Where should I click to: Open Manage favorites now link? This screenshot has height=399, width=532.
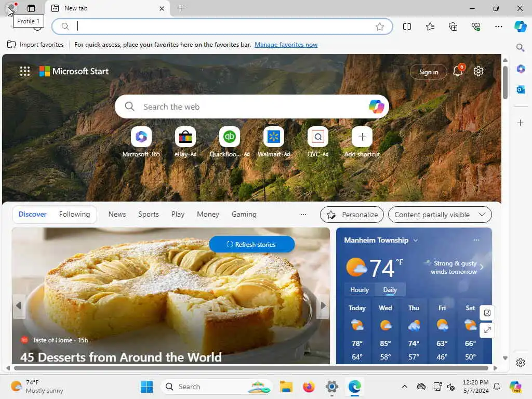pyautogui.click(x=286, y=45)
